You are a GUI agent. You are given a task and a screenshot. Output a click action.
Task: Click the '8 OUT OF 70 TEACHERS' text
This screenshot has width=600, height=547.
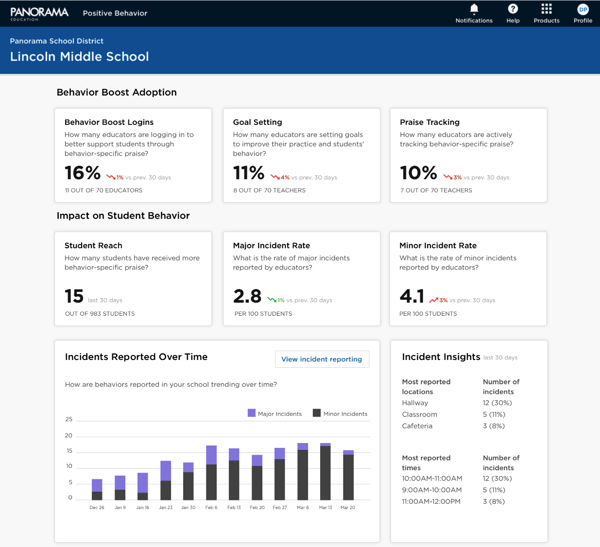(269, 190)
